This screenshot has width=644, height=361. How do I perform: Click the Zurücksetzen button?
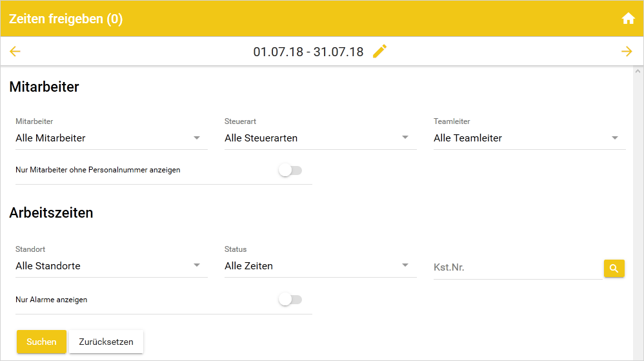(106, 342)
